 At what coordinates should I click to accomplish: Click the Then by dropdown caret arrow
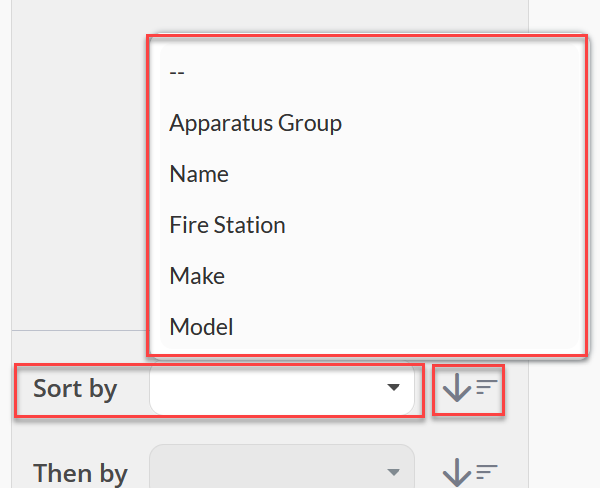point(393,472)
